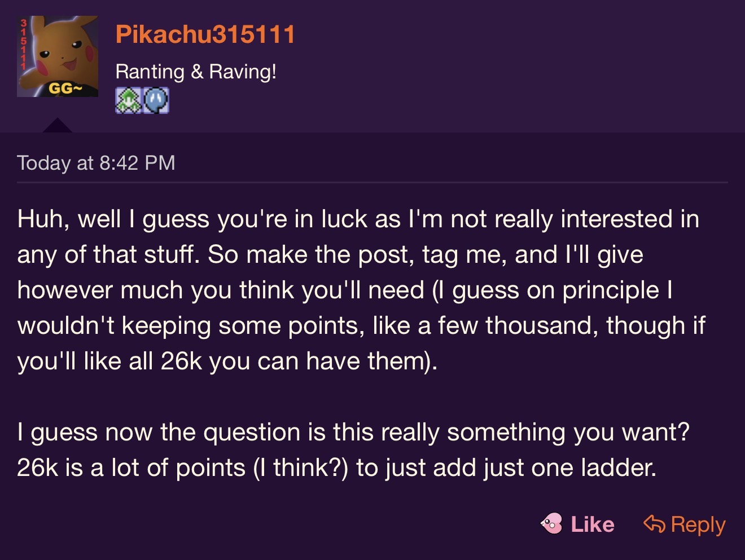
Task: Click the pink Luvdisc heart Like icon
Action: [551, 524]
